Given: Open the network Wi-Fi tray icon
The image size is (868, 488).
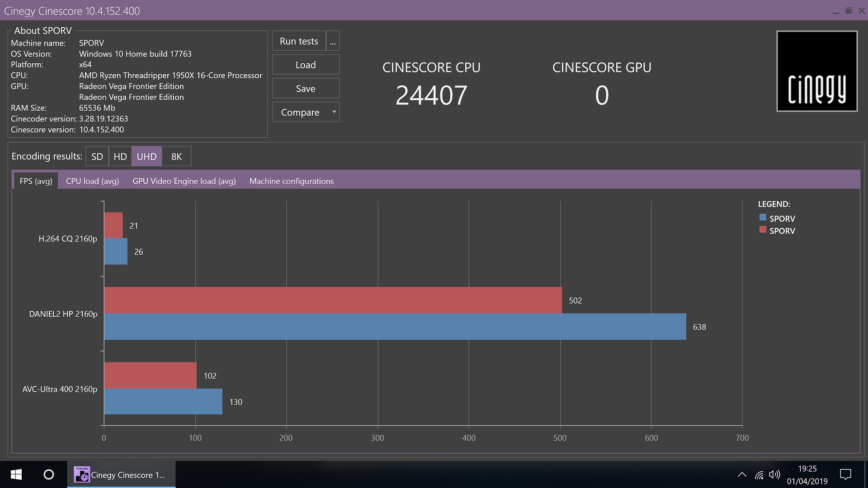Looking at the screenshot, I should (759, 474).
